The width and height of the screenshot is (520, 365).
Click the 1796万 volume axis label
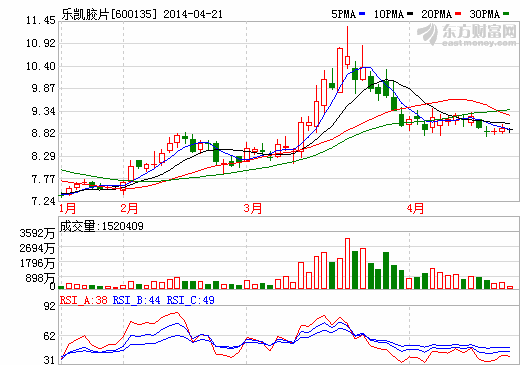tap(37, 263)
